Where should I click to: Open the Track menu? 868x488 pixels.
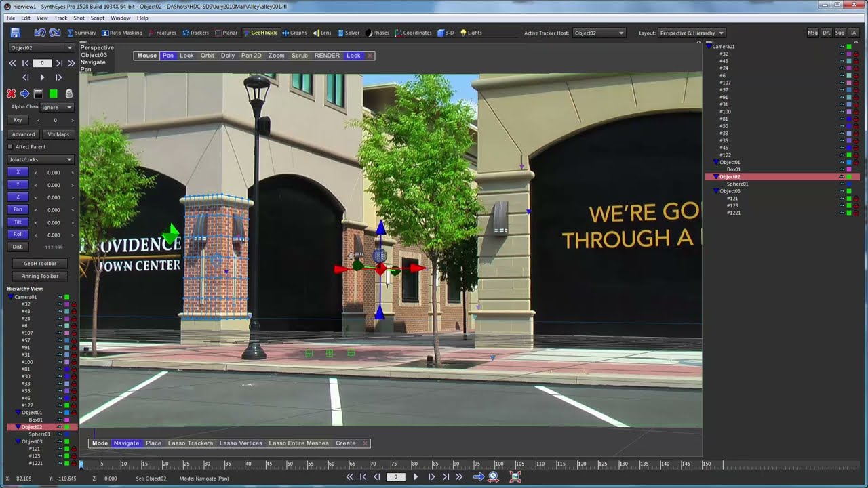click(x=61, y=18)
